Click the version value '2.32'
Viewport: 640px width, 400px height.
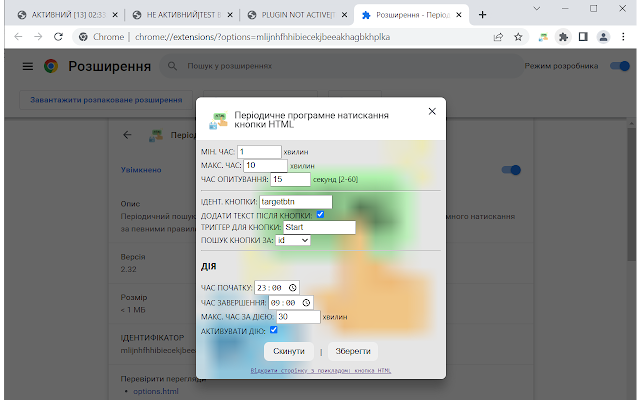tap(129, 269)
